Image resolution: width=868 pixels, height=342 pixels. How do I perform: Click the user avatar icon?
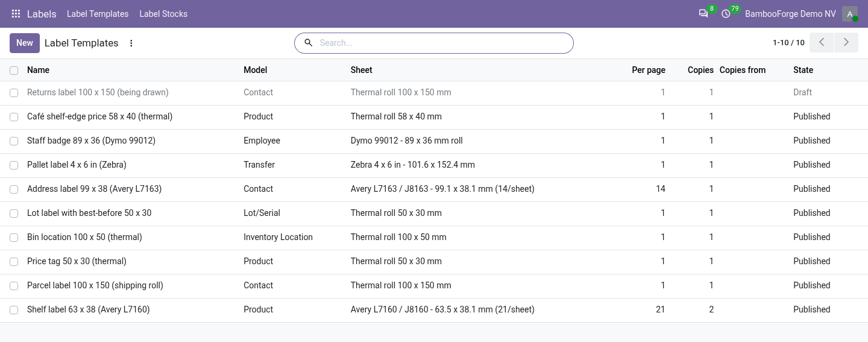pos(850,14)
